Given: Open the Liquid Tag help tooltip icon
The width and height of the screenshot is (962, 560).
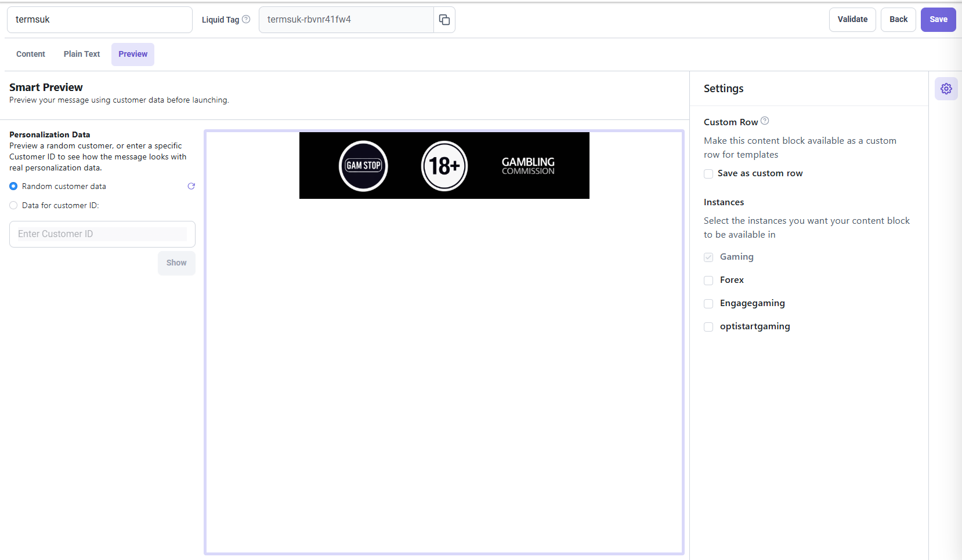Looking at the screenshot, I should coord(246,19).
